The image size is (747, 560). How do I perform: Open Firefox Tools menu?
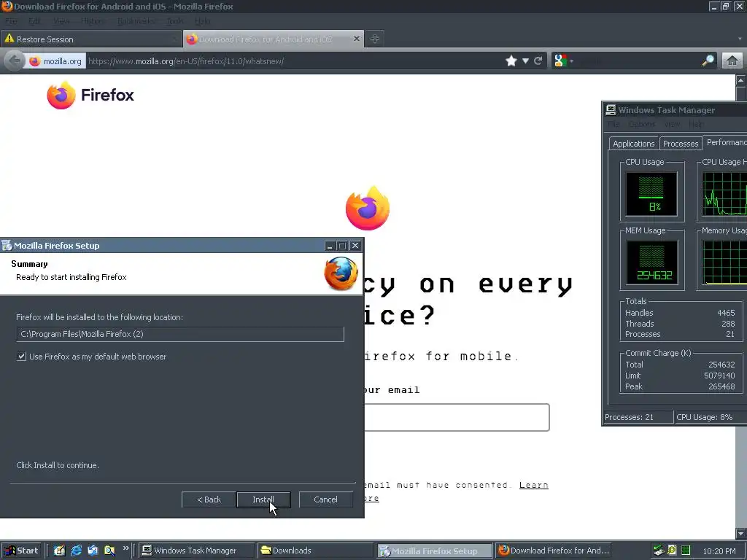(175, 21)
